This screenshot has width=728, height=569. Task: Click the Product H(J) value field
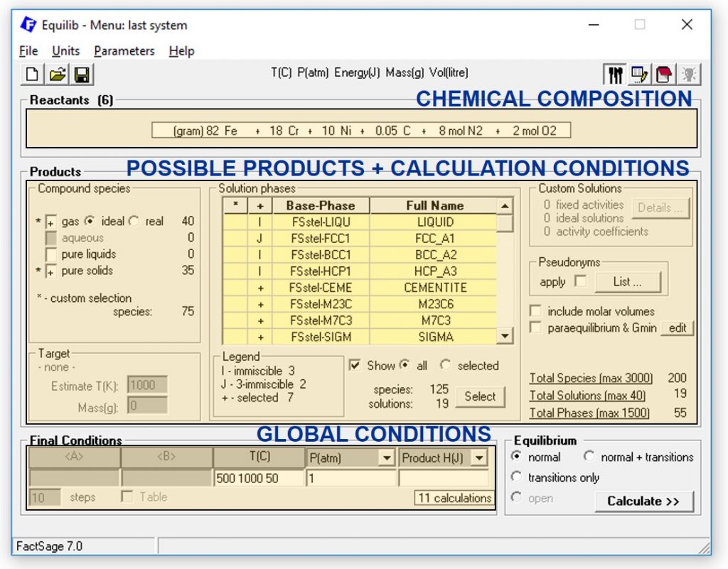tap(444, 478)
